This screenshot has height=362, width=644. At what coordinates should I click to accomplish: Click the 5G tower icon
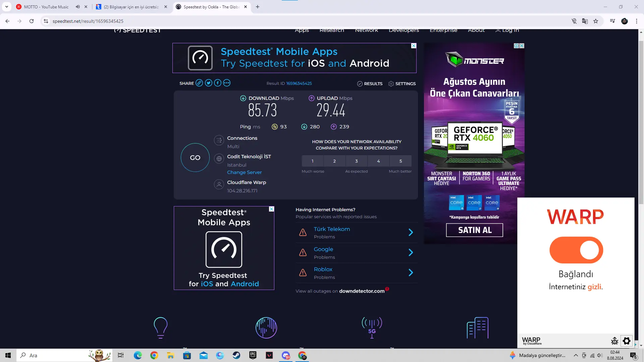point(372,327)
